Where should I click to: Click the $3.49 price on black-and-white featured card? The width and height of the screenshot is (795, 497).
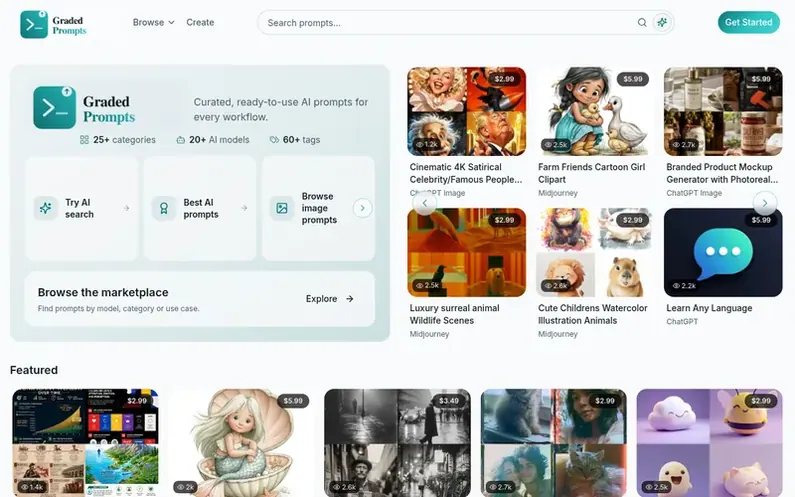click(449, 401)
